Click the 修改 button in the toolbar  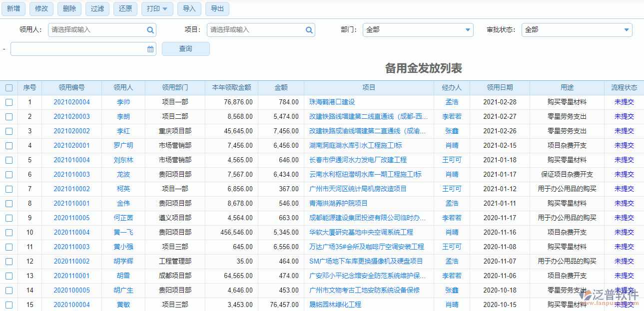click(x=41, y=8)
